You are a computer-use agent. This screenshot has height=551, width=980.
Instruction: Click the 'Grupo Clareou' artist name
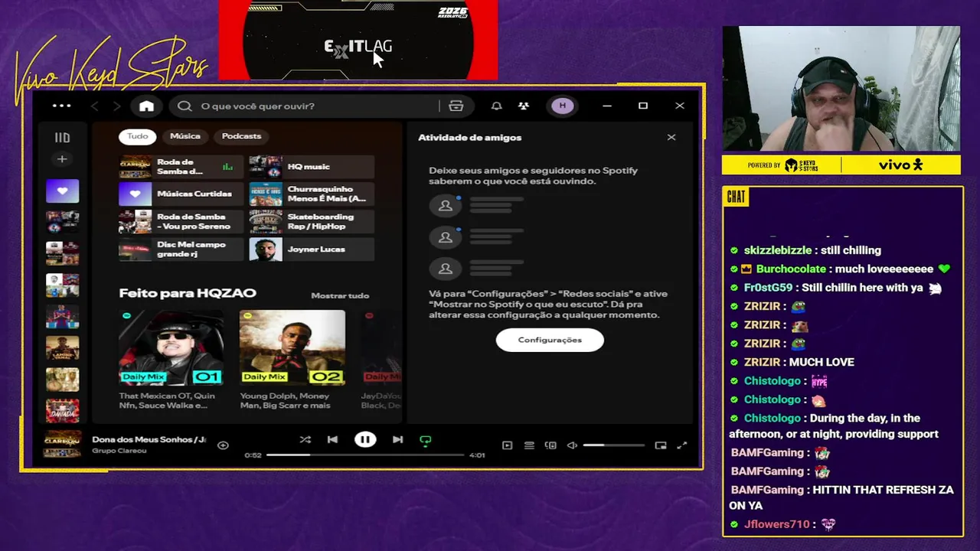tap(119, 451)
